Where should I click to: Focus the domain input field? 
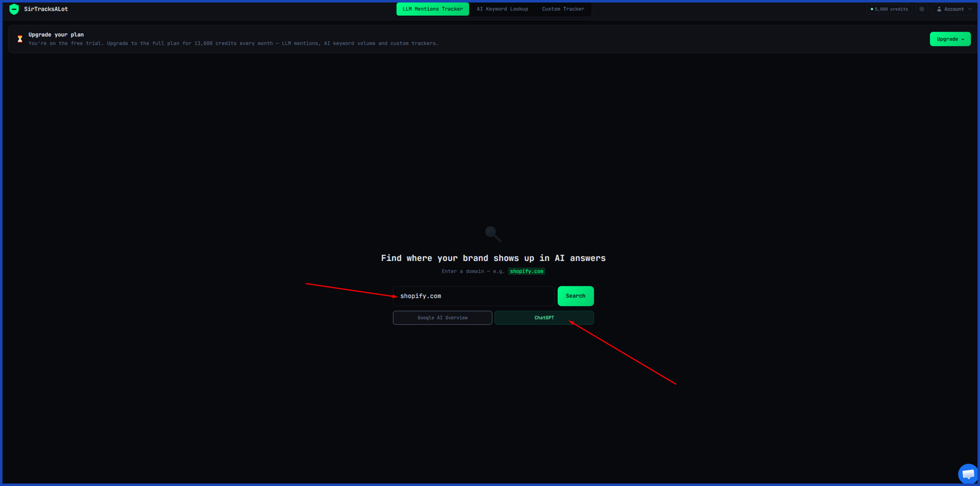[x=473, y=296]
